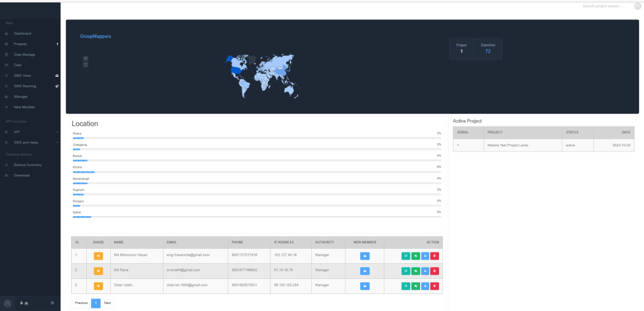The image size is (644, 311).
Task: Click the orange share icon for Md Rana
Action: (x=98, y=270)
